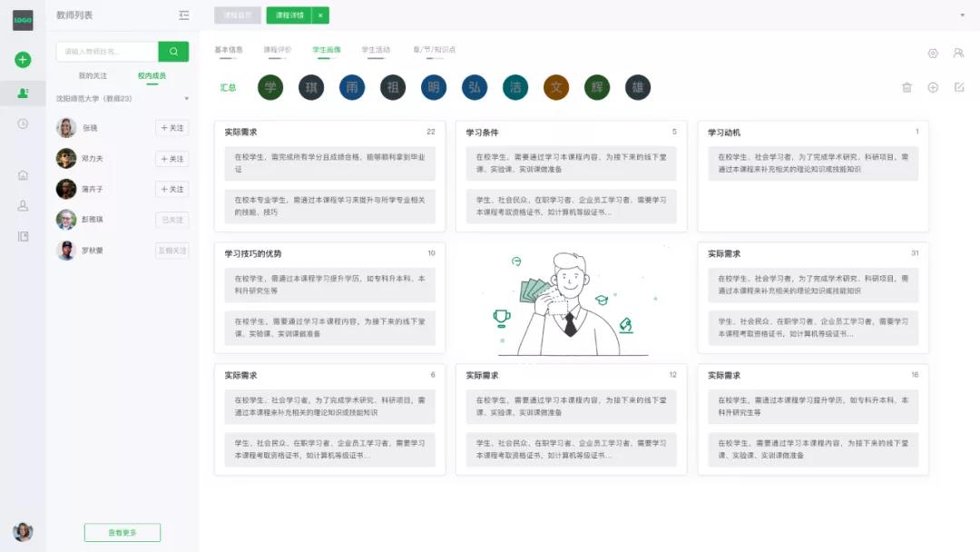This screenshot has width=980, height=552.
Task: Select the 我的关注 tab
Action: (93, 76)
